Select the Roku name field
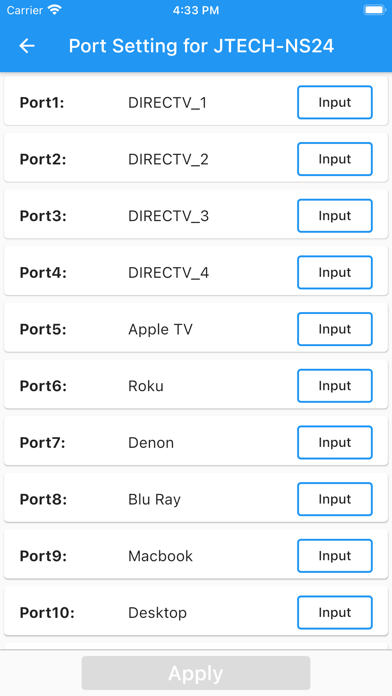The width and height of the screenshot is (392, 696). point(146,386)
